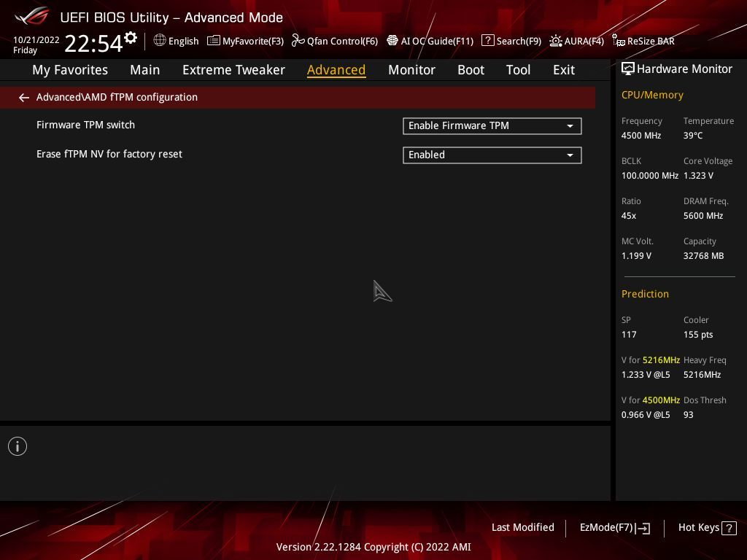Click the 5600 MHz DRAM frequency value
This screenshot has width=747, height=560.
click(x=703, y=216)
